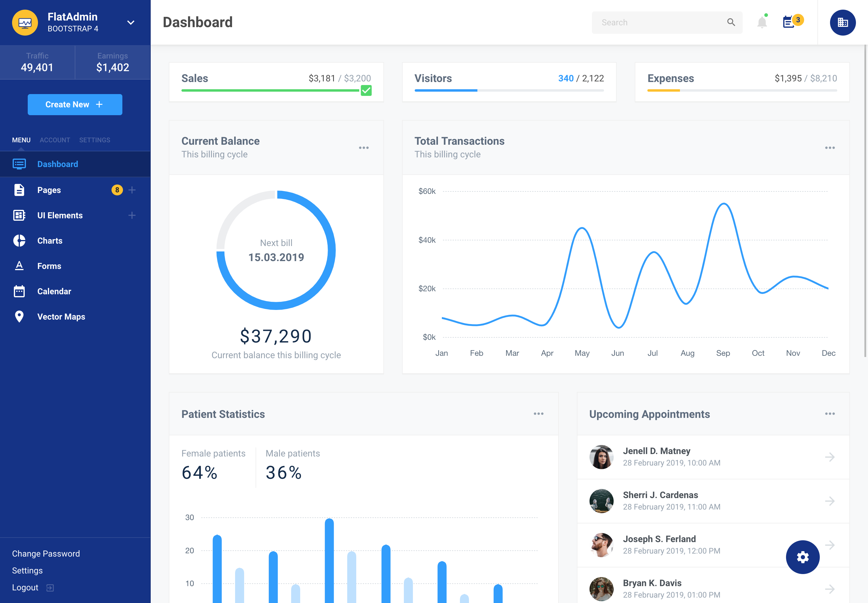This screenshot has height=603, width=868.
Task: Click the UI Elements grid icon
Action: tap(19, 215)
